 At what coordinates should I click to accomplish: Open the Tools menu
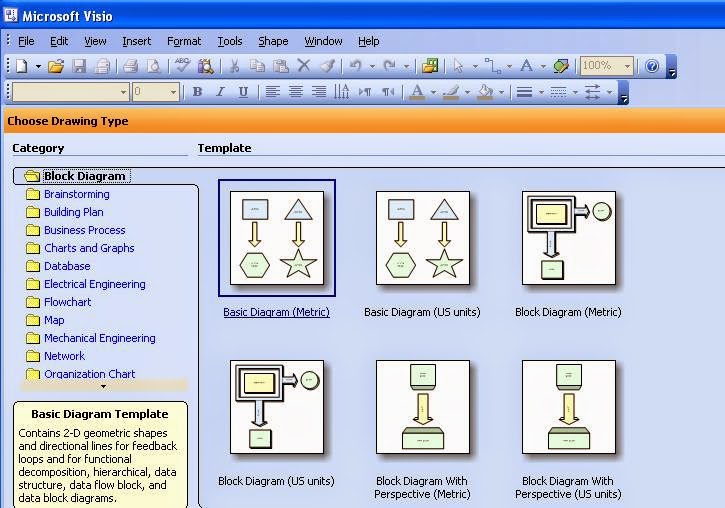pyautogui.click(x=230, y=41)
